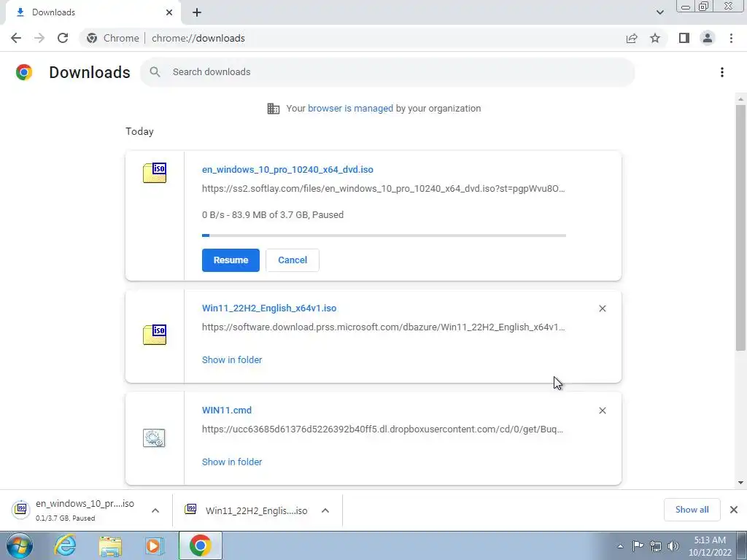Click the dropboxusercontent source URL text
Image resolution: width=747 pixels, height=560 pixels.
point(382,429)
